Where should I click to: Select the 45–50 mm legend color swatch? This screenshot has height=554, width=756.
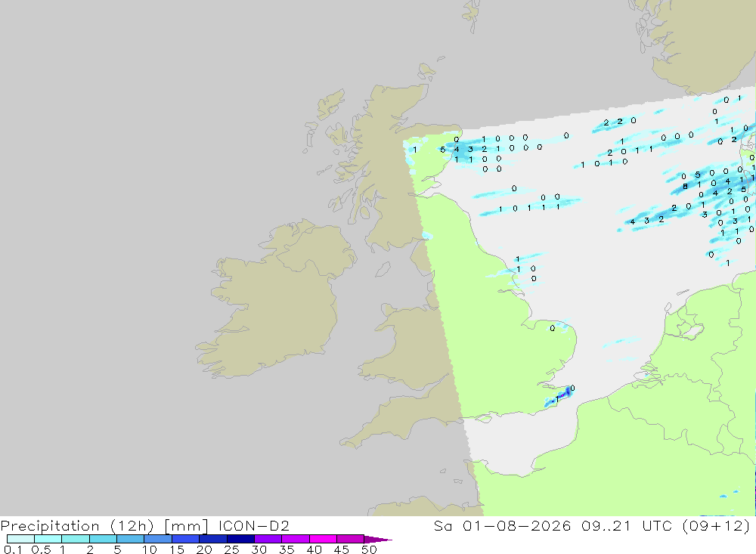coord(350,539)
